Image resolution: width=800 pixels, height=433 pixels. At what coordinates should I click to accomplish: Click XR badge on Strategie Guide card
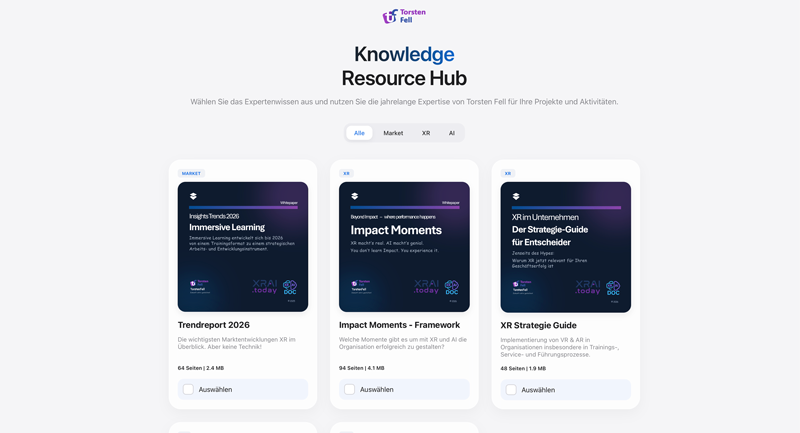[x=508, y=173]
